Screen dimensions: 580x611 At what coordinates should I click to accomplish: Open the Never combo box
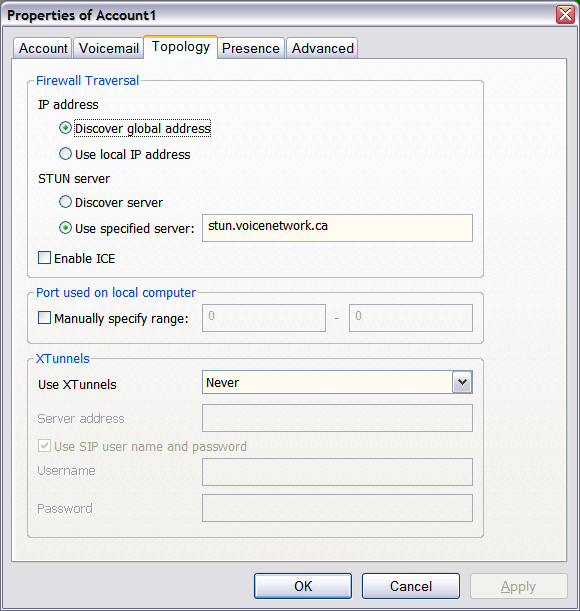tap(337, 382)
